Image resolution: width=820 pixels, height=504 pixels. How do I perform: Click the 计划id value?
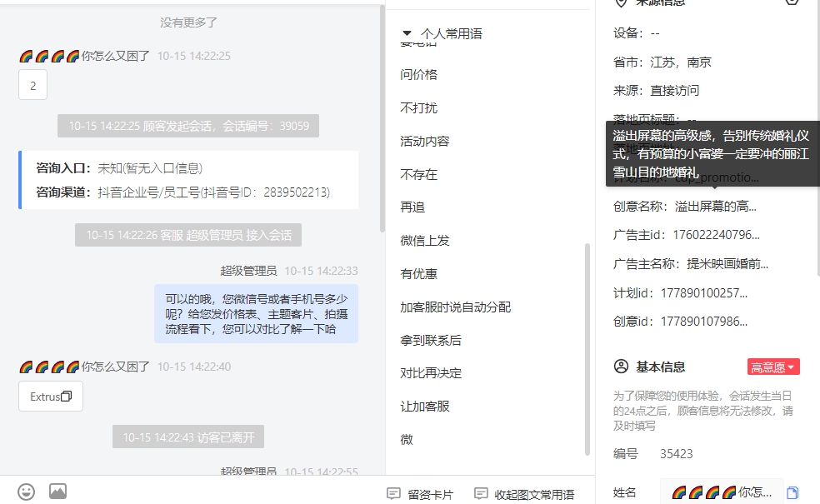pyautogui.click(x=704, y=293)
